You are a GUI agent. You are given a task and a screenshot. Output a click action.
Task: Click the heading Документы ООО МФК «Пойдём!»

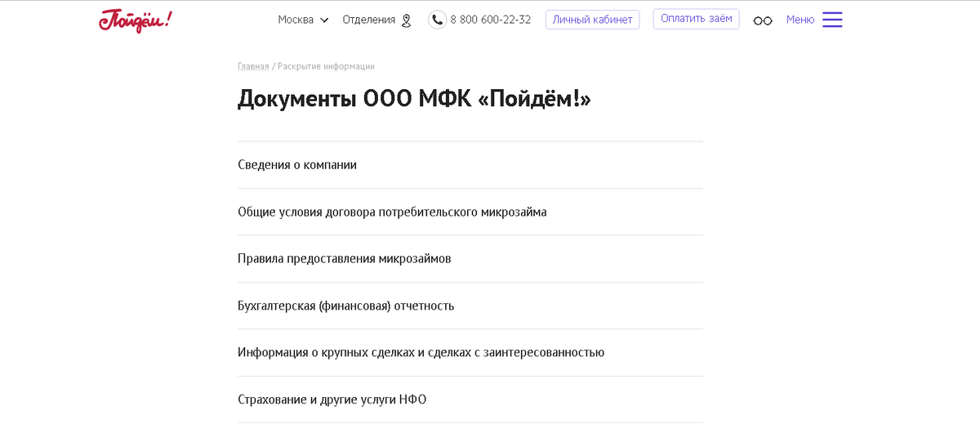point(414,99)
